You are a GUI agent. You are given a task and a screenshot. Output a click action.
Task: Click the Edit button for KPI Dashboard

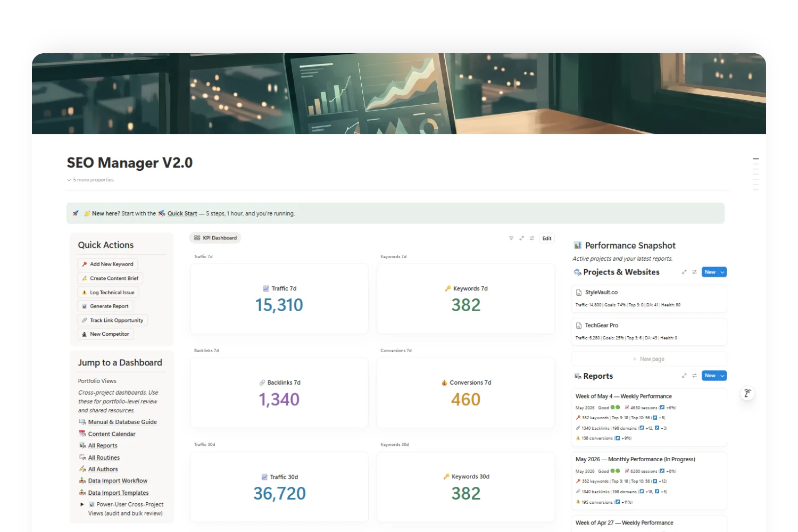tap(547, 238)
